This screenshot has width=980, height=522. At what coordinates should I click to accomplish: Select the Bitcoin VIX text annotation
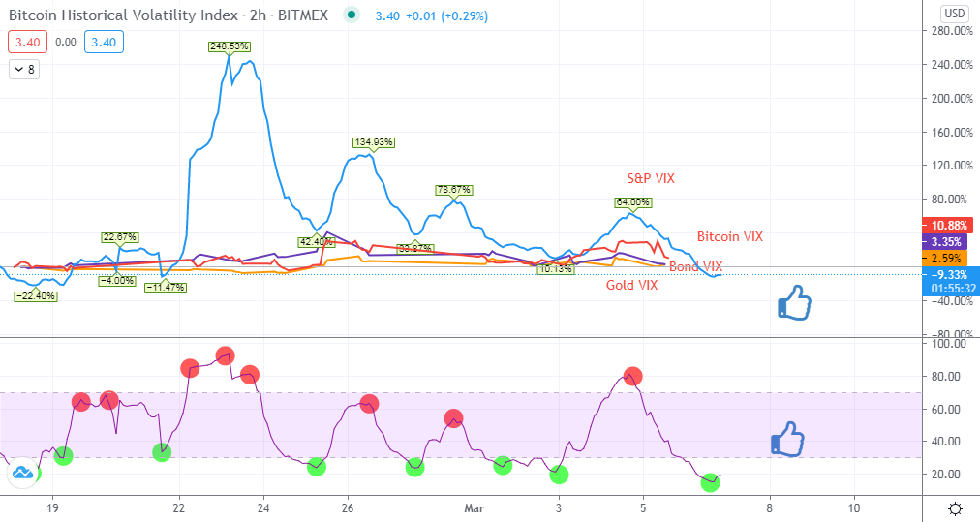click(730, 236)
